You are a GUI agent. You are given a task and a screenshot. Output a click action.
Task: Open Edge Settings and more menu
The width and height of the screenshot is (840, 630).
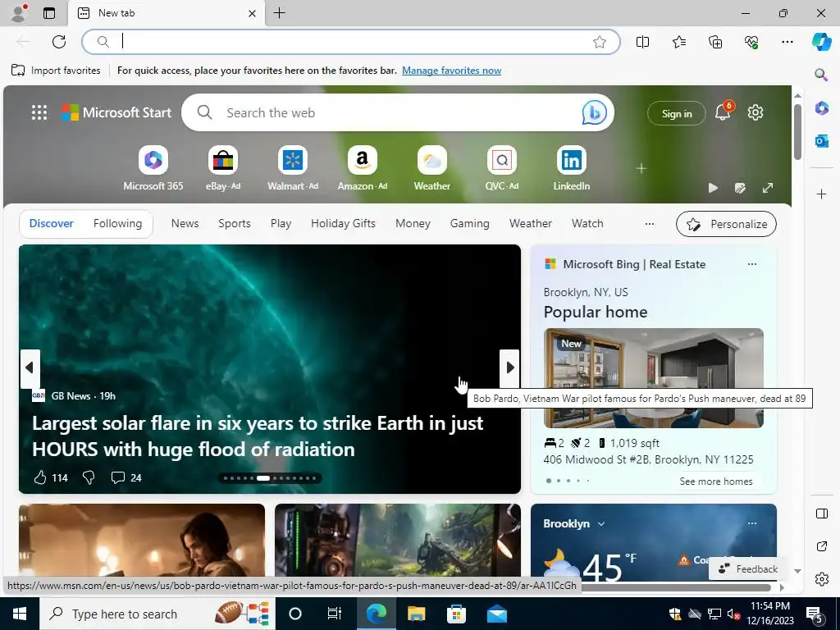[787, 42]
